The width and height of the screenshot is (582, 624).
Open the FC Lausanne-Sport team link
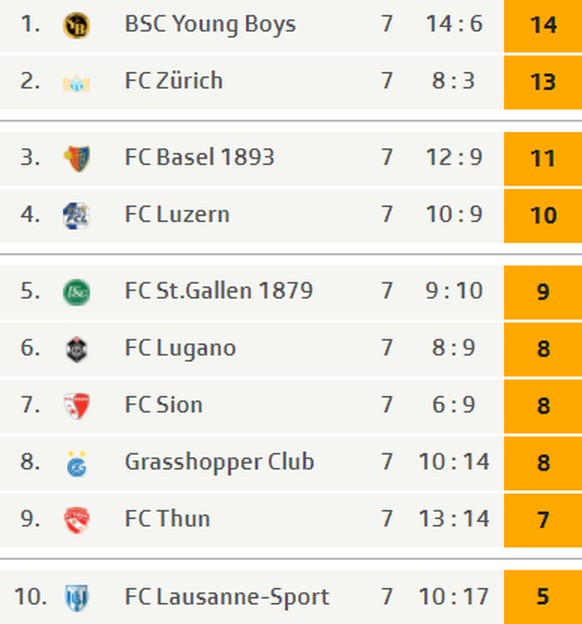tap(227, 597)
